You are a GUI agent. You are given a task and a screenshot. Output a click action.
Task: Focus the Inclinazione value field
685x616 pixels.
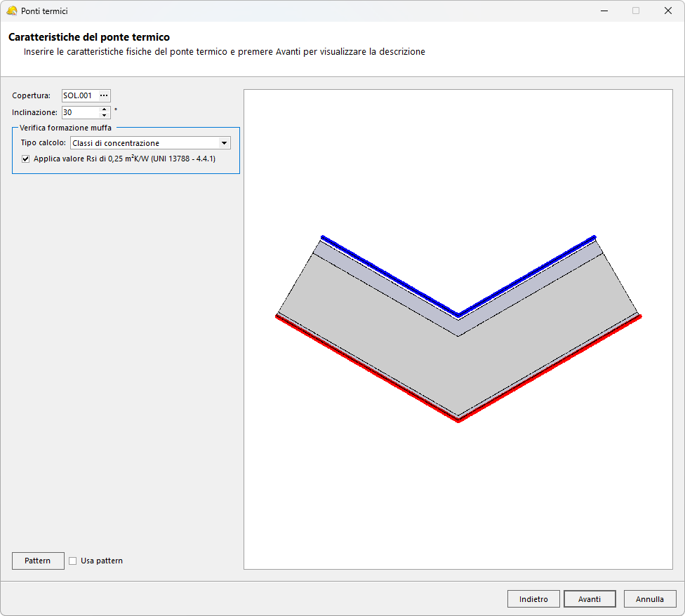coord(80,112)
